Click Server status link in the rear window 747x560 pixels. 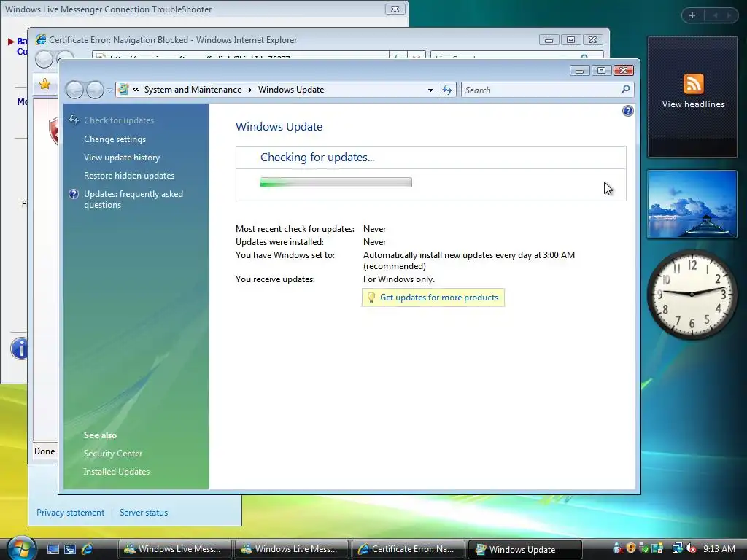[x=144, y=513]
